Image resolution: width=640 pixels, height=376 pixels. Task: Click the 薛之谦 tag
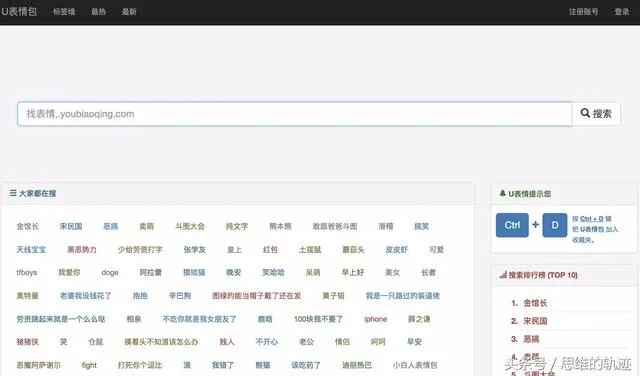[419, 319]
